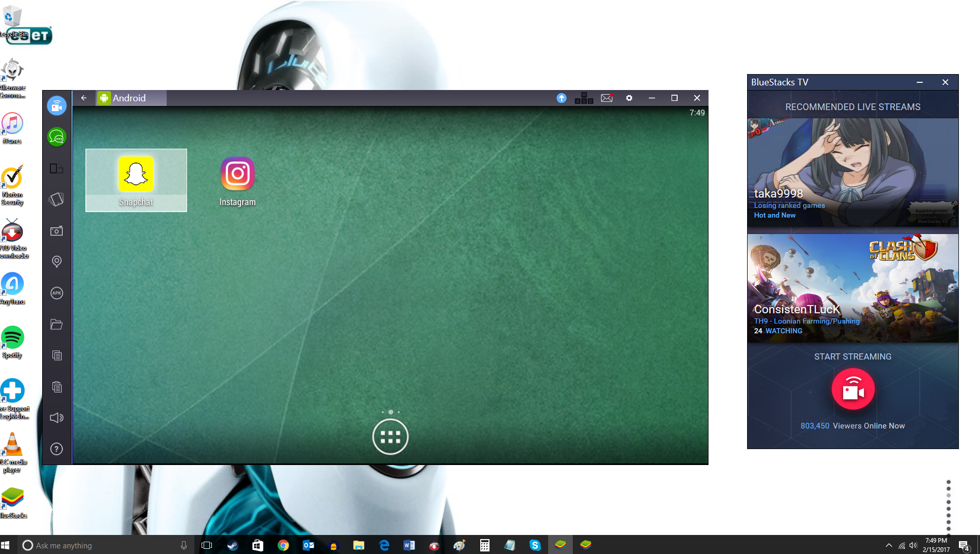The width and height of the screenshot is (980, 554).
Task: Open Norton Security desktop shortcut
Action: coord(12,186)
